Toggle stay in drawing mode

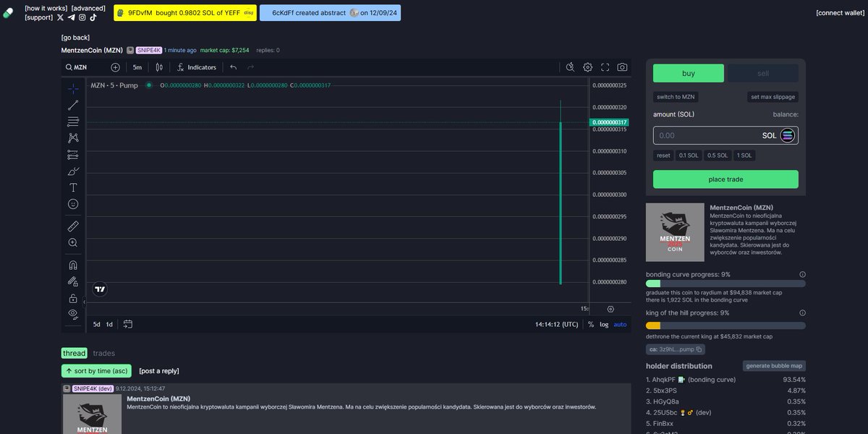coord(73,281)
